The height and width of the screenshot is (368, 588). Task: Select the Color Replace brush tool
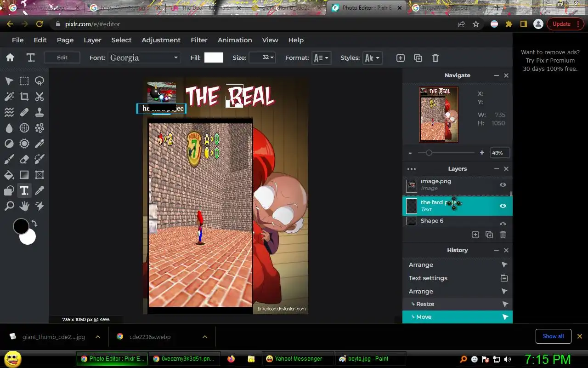(x=40, y=159)
